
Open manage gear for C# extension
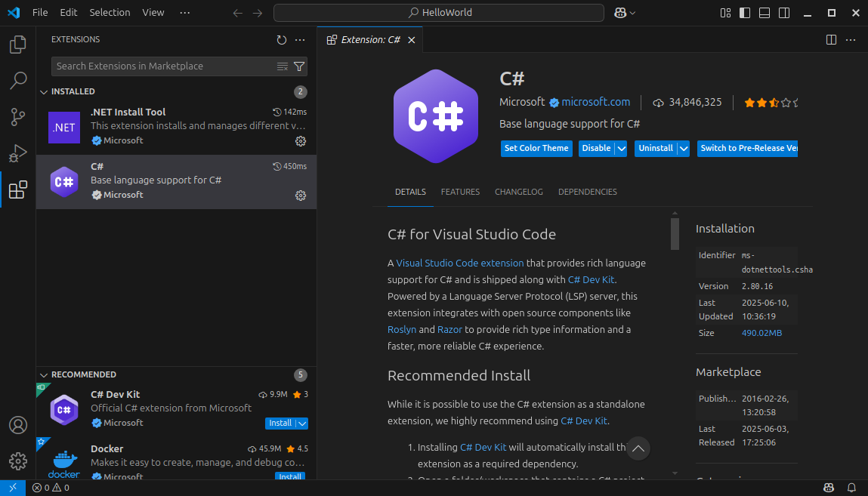(301, 196)
